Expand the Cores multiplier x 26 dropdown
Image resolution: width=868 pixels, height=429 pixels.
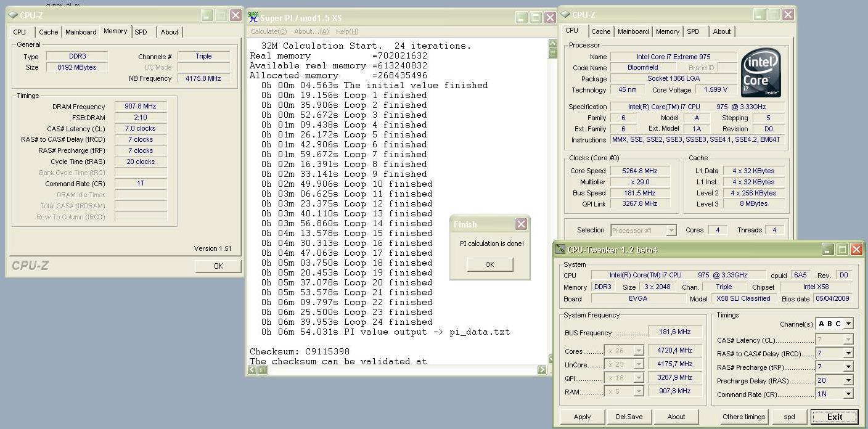click(x=639, y=350)
